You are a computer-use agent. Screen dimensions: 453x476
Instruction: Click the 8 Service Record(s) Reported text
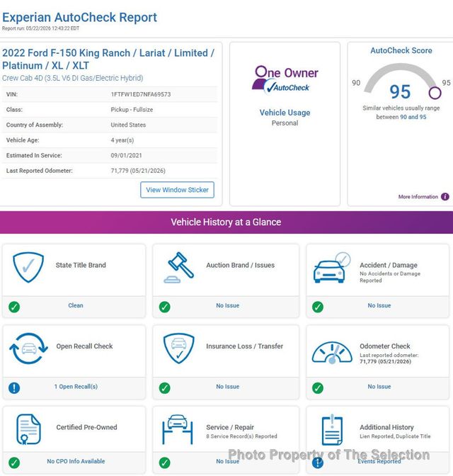pos(241,436)
